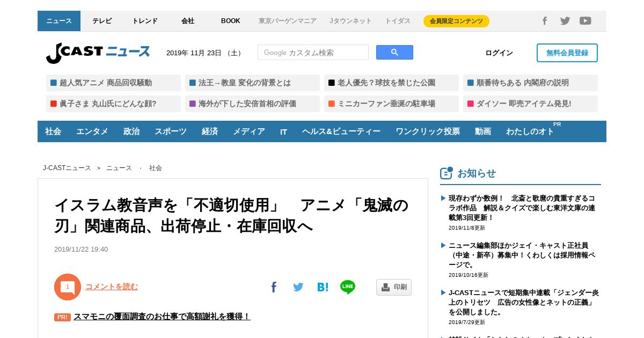Open the Twitter icon in top bar
The height and width of the screenshot is (338, 644).
click(565, 21)
